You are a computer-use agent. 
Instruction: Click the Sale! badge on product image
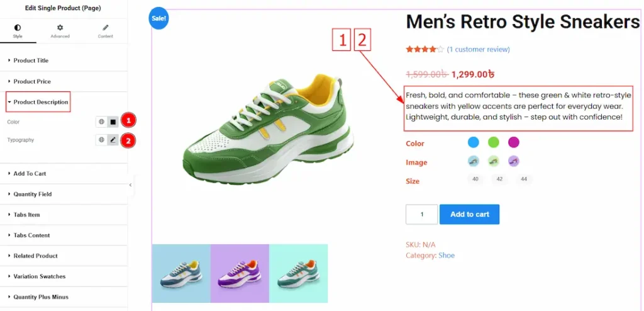point(158,18)
